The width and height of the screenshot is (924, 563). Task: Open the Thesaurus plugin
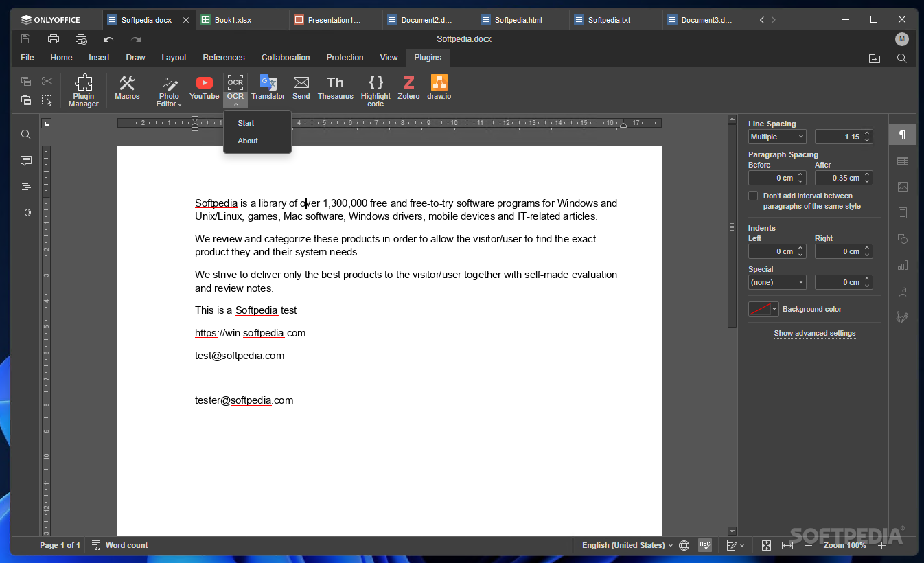(336, 87)
